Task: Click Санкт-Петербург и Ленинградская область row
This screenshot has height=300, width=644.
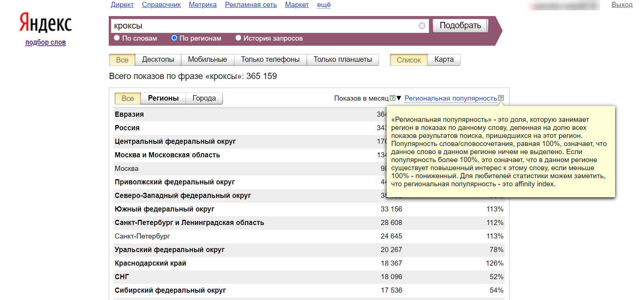Action: point(309,223)
